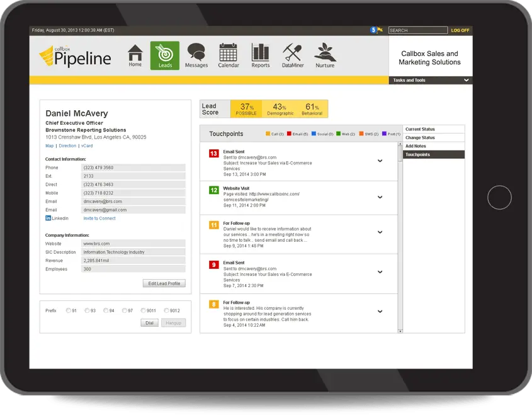Click the touchpoints scrollbar down arrow

400,331
